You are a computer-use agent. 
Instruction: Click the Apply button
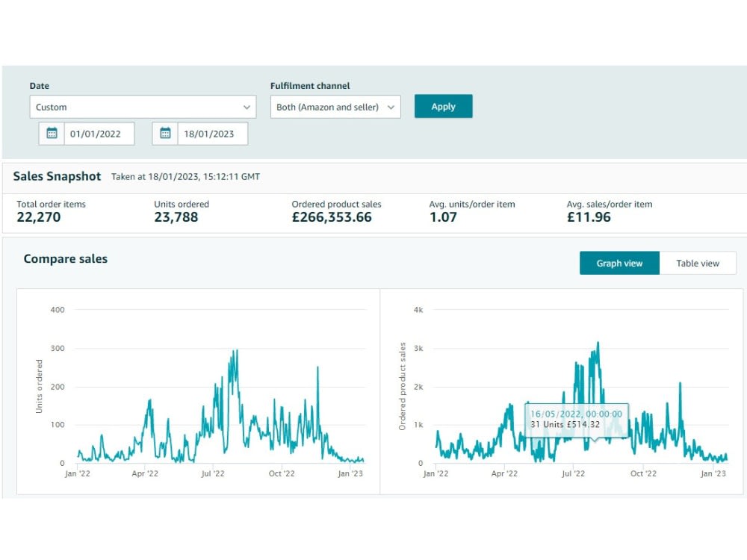tap(443, 106)
